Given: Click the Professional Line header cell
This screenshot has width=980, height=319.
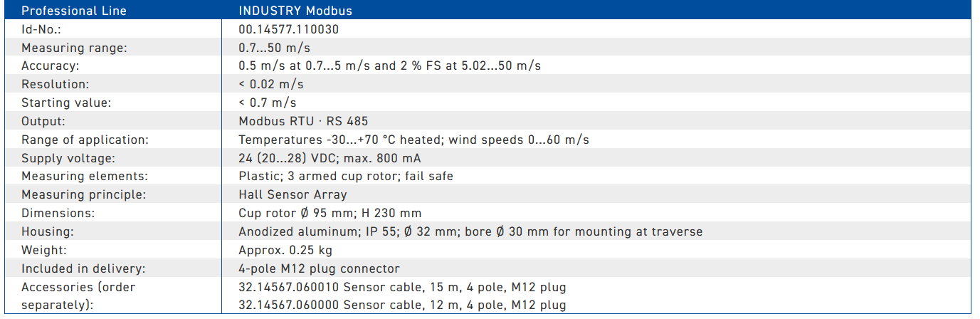Looking at the screenshot, I should pyautogui.click(x=114, y=11).
